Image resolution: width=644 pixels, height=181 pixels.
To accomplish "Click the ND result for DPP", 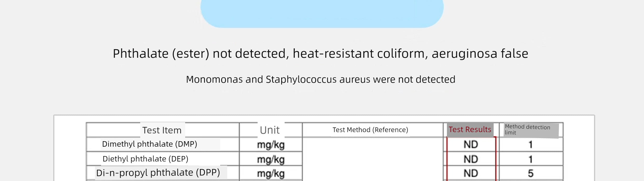I will [x=471, y=173].
